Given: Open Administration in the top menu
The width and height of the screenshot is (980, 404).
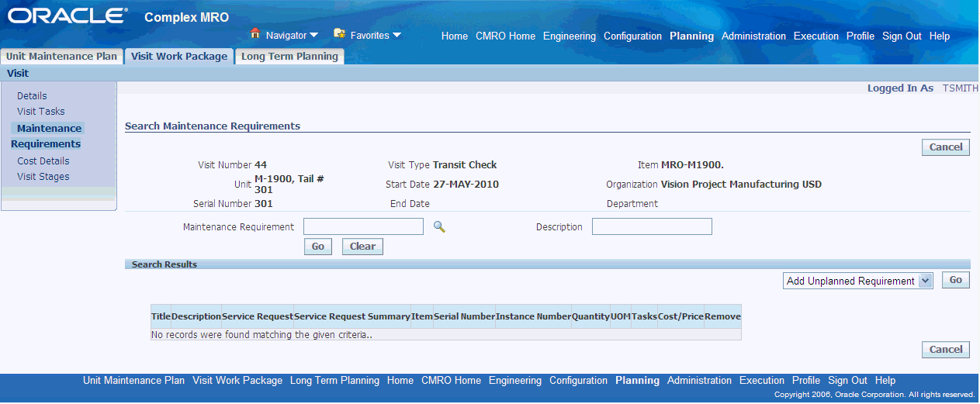Looking at the screenshot, I should click(x=753, y=36).
